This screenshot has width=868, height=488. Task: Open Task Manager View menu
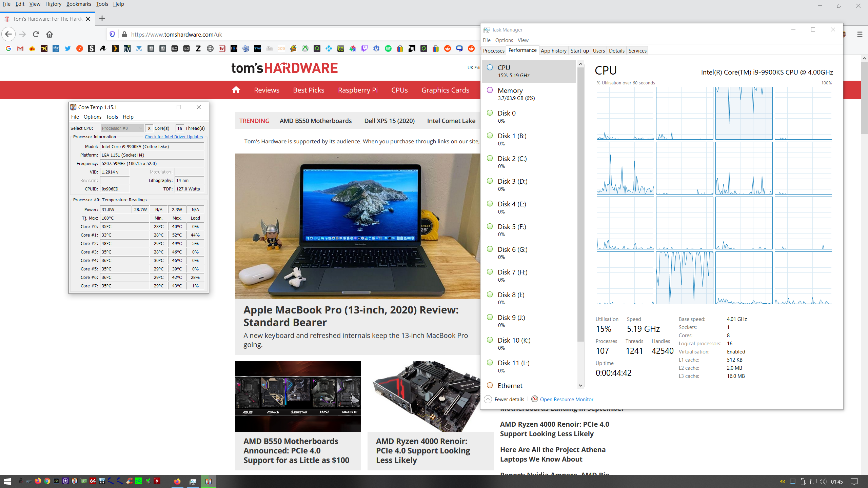pos(523,40)
